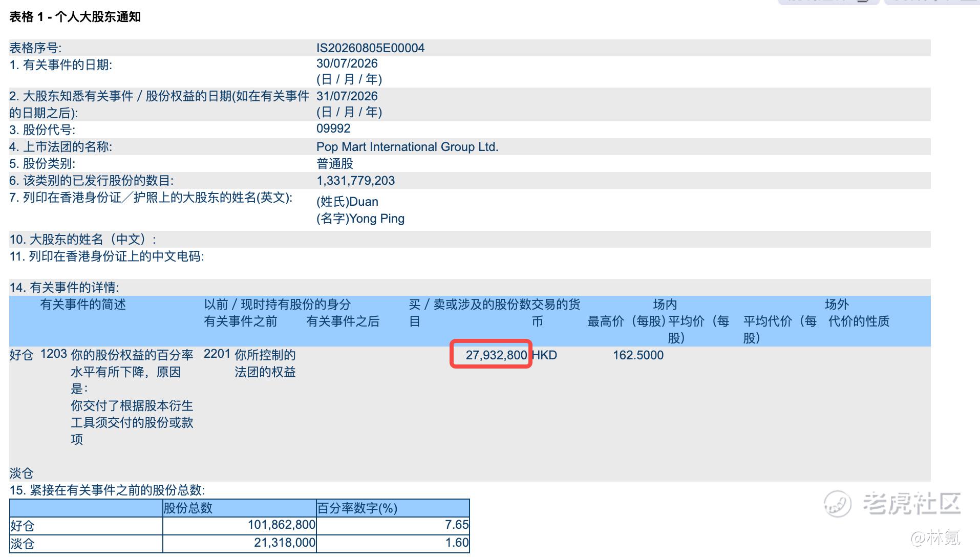980x560 pixels.
Task: Click the "3. 股份代号" label
Action: (x=42, y=130)
